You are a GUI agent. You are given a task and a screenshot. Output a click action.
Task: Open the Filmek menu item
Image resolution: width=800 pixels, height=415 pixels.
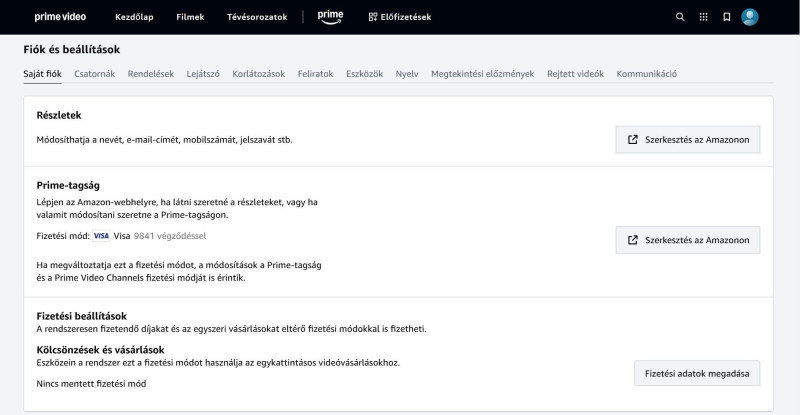(x=190, y=17)
